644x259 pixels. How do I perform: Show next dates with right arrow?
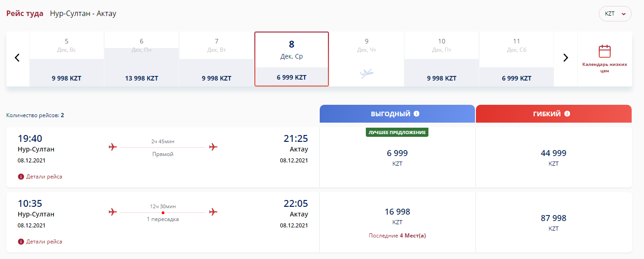click(x=565, y=58)
